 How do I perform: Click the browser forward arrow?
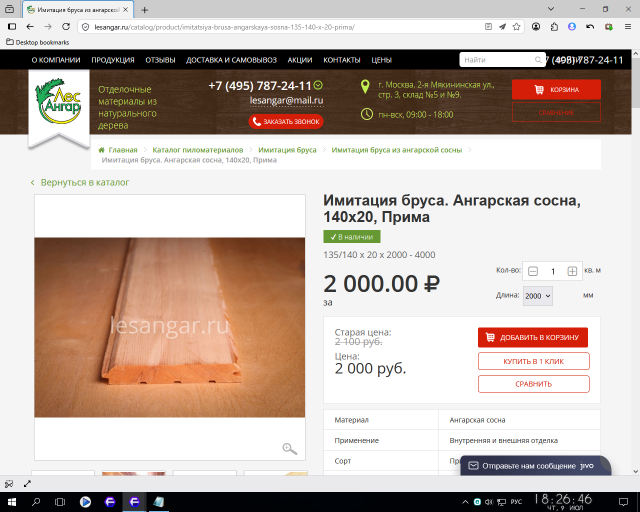tap(48, 27)
